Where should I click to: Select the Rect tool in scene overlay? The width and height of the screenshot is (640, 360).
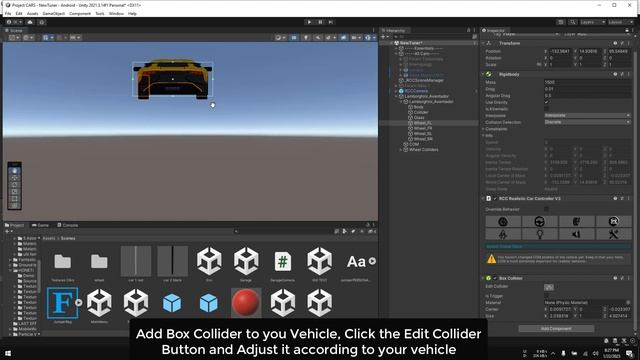(x=15, y=199)
